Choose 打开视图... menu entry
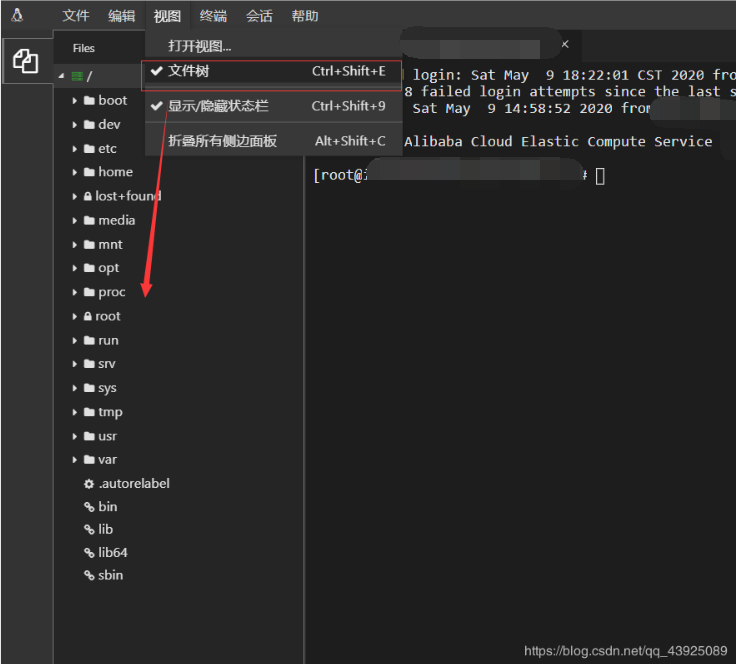 pos(273,46)
